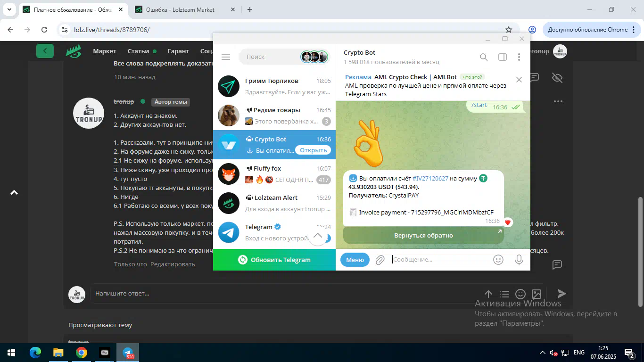Open AML Crypto Check ad banner title

pos(415,77)
